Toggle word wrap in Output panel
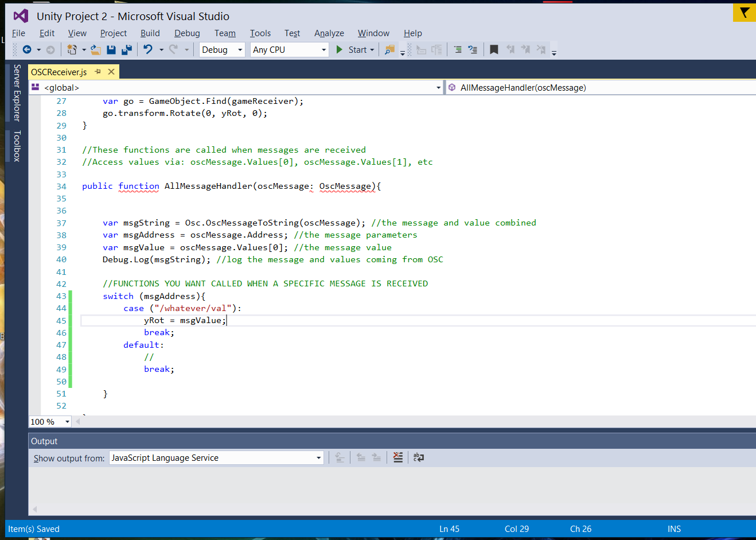 [x=419, y=457]
